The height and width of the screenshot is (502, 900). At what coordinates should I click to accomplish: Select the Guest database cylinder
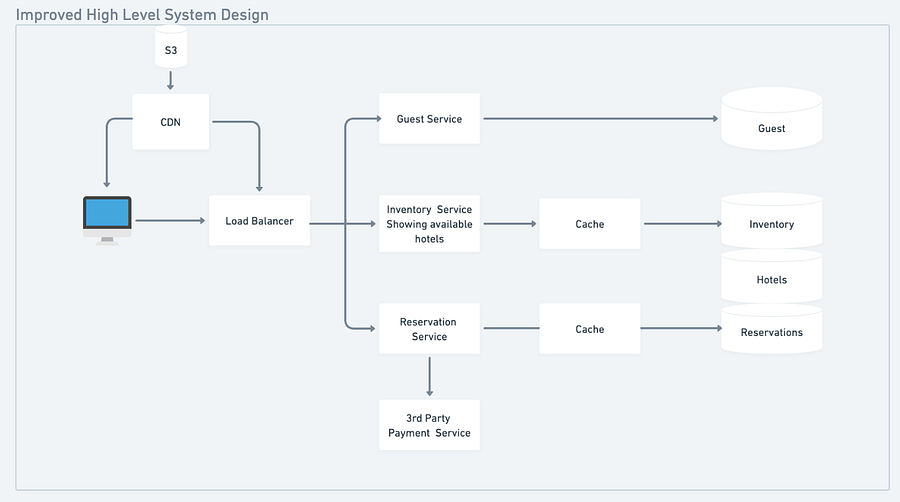771,119
